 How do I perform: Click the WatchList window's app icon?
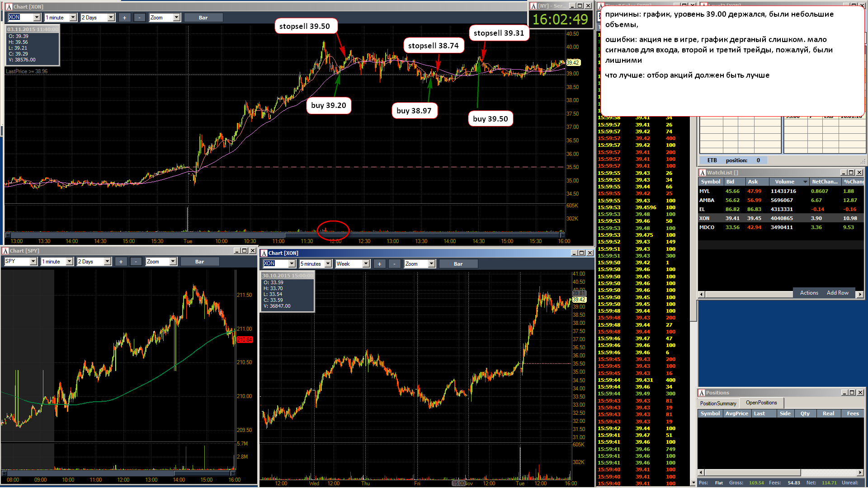(x=703, y=173)
